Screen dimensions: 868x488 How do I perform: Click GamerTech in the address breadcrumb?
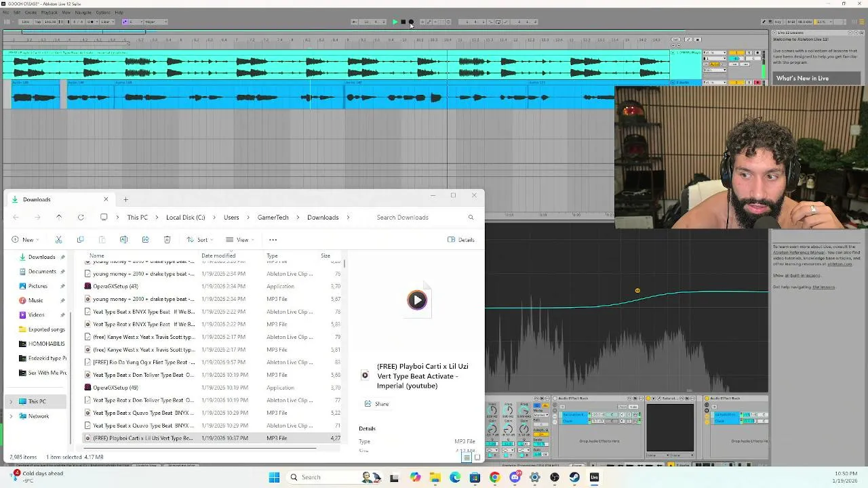pos(273,218)
